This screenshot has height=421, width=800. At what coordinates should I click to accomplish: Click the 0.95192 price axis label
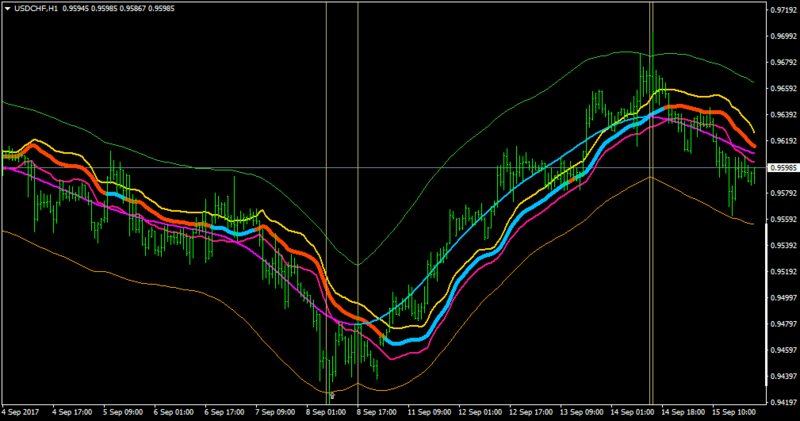[x=784, y=272]
